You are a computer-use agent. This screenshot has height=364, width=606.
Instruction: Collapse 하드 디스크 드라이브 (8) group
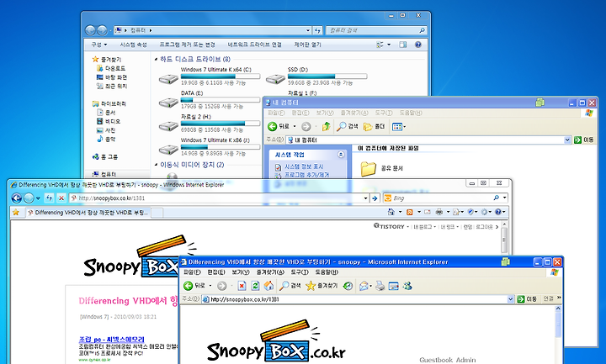point(156,60)
